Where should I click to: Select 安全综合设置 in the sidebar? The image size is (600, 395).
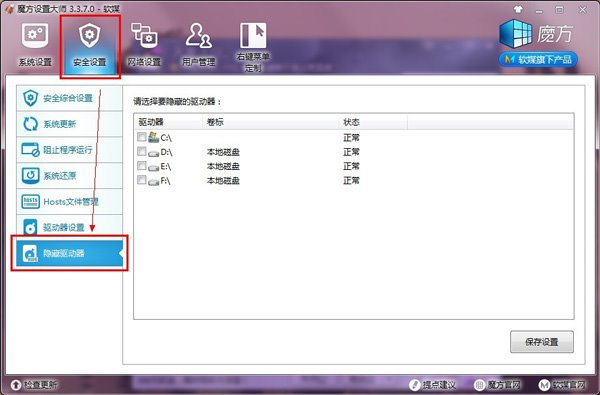[69, 98]
